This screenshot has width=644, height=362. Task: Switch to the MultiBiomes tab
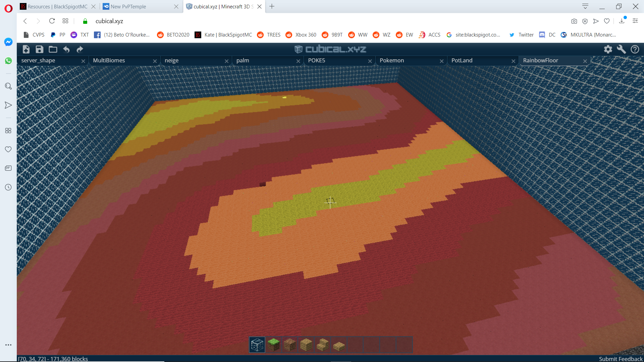[x=109, y=60]
